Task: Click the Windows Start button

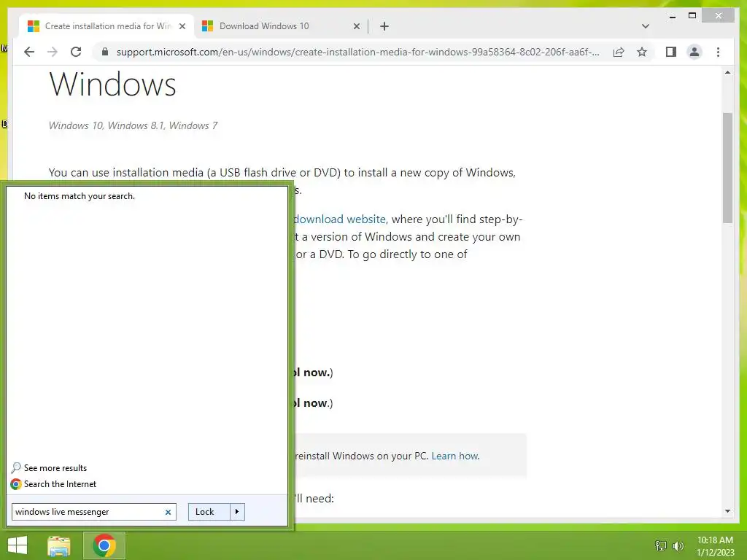Action: 18,545
